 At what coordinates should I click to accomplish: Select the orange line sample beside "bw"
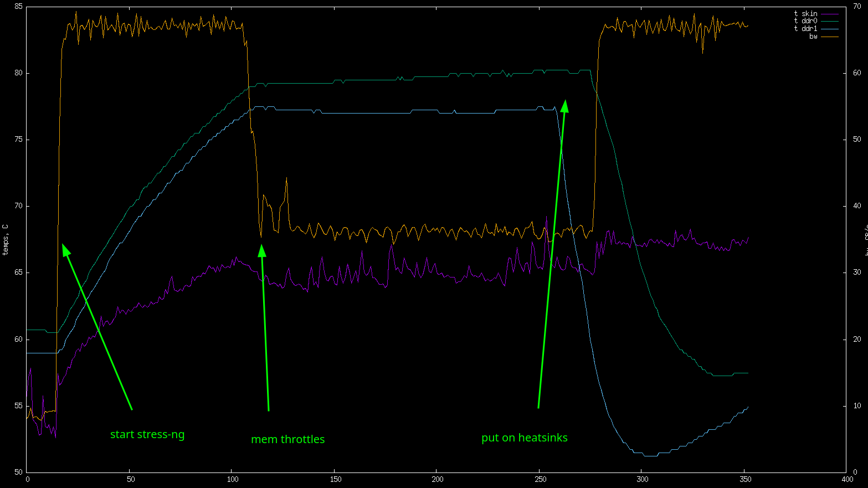(830, 37)
